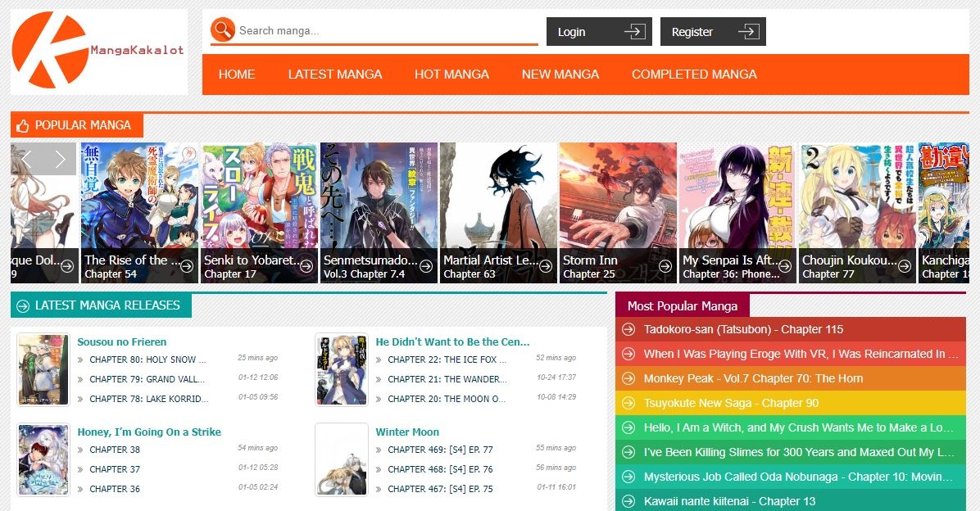Viewport: 980px width, 511px height.
Task: Open Winter Moon cover image
Action: (x=341, y=459)
